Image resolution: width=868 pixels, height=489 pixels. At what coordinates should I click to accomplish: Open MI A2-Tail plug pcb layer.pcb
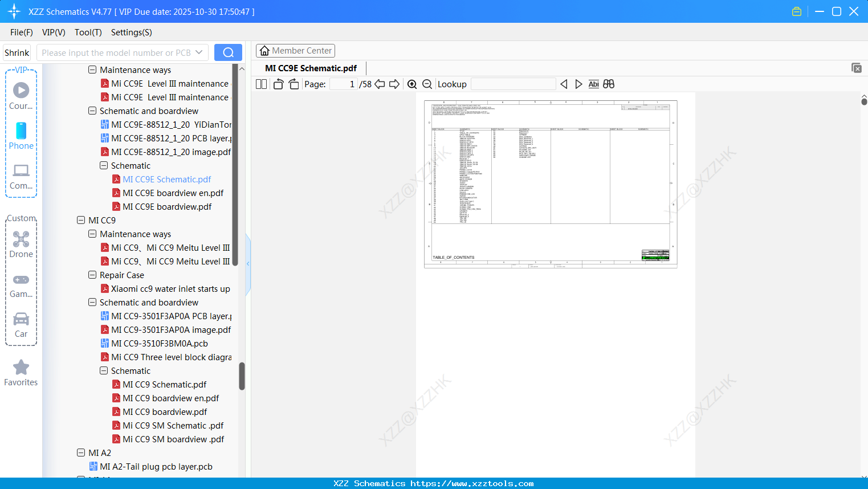click(156, 466)
